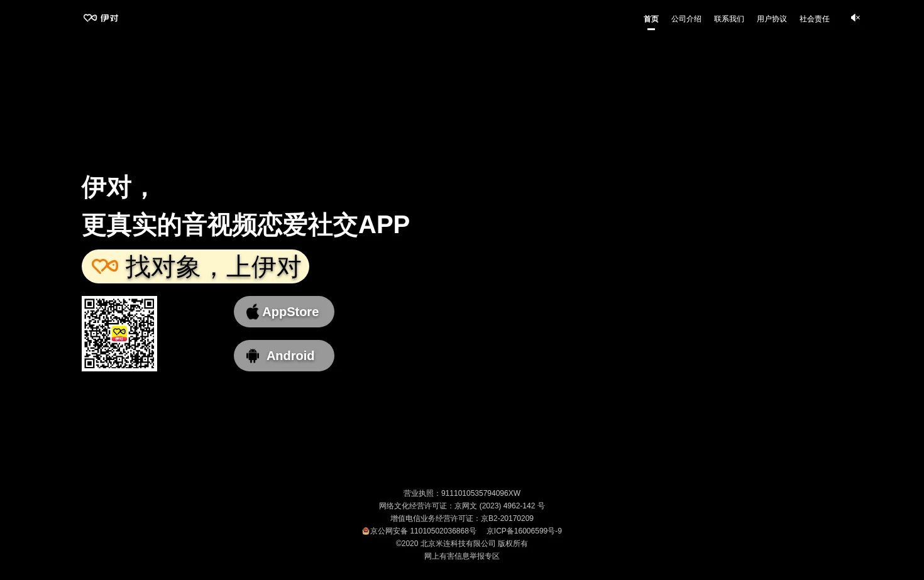924x580 pixels.
Task: Open the 首页 navigation tab
Action: [651, 19]
